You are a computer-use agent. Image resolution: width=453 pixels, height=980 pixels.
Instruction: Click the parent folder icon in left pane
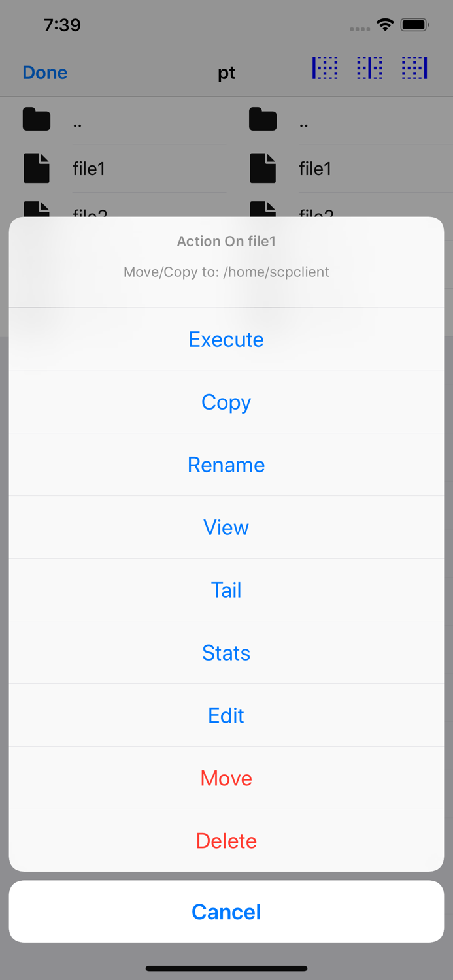[x=37, y=120]
